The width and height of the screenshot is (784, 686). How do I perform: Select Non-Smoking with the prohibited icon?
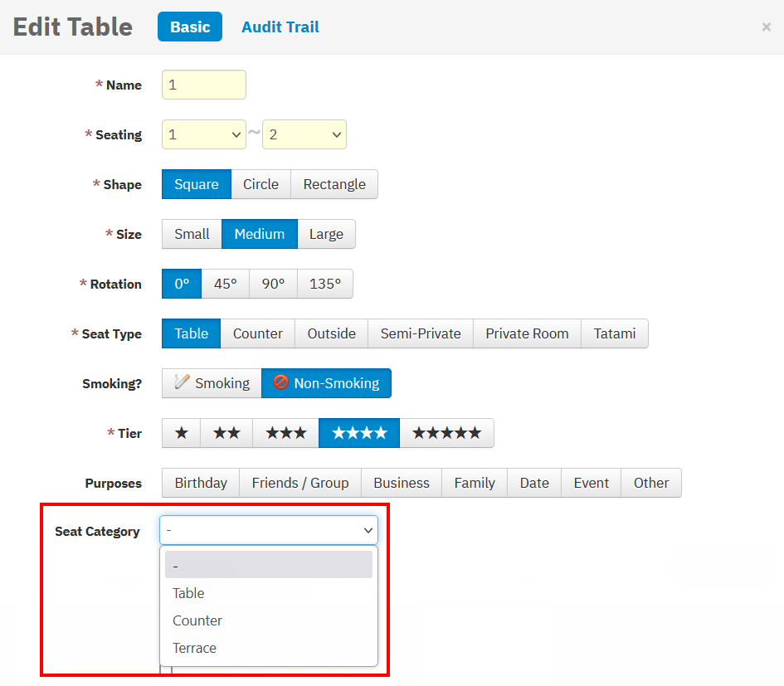point(326,383)
